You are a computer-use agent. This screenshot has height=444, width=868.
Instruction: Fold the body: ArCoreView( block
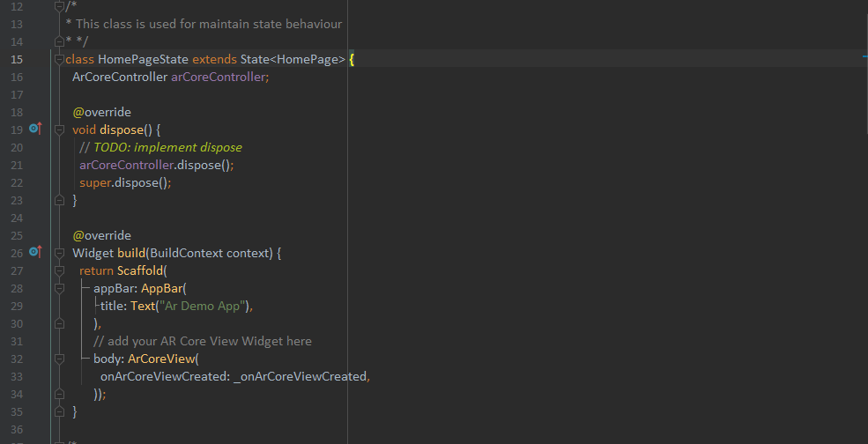(59, 359)
